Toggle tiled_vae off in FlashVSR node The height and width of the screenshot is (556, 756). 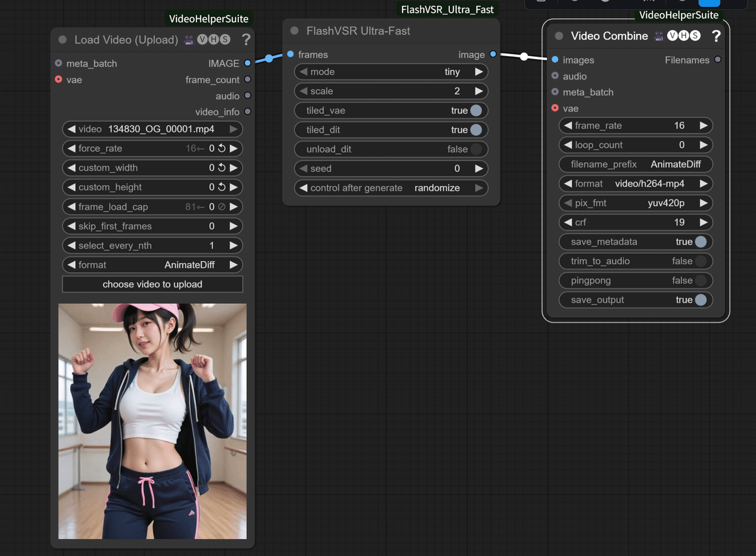point(477,110)
